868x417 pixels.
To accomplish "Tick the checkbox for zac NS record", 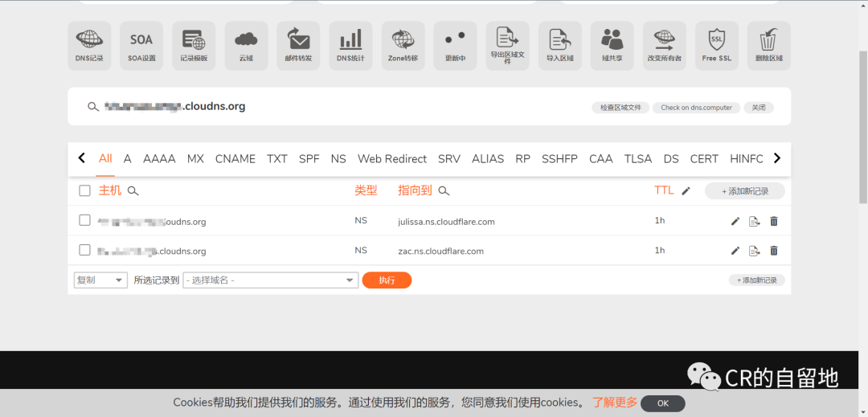I will (84, 251).
